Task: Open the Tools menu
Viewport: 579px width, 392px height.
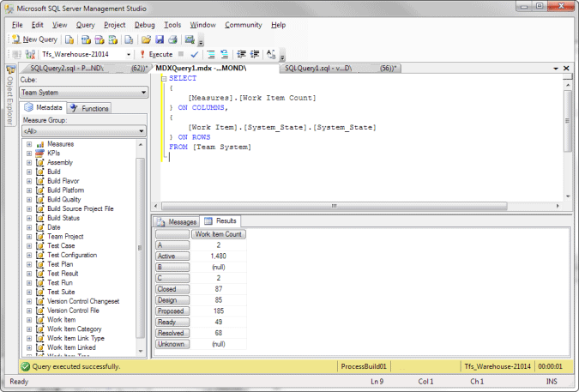Action: pos(172,25)
